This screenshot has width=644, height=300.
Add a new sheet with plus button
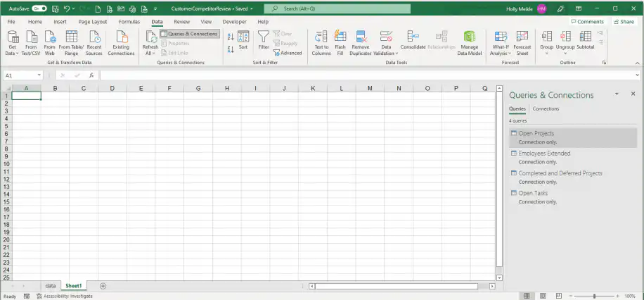tap(103, 286)
